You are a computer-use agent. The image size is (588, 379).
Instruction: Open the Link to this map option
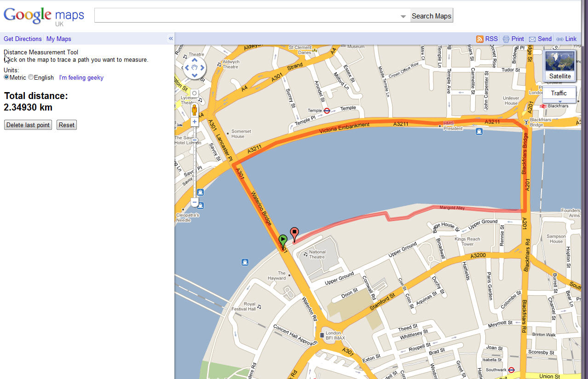click(x=571, y=39)
